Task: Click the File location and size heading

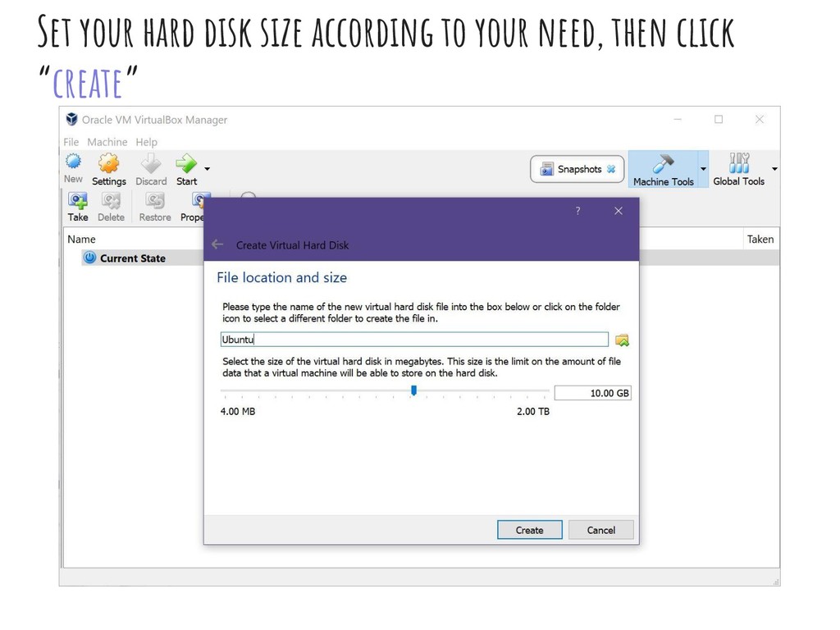Action: click(282, 277)
